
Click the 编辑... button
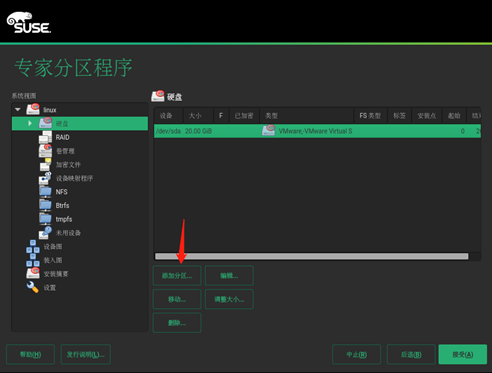[x=229, y=276]
